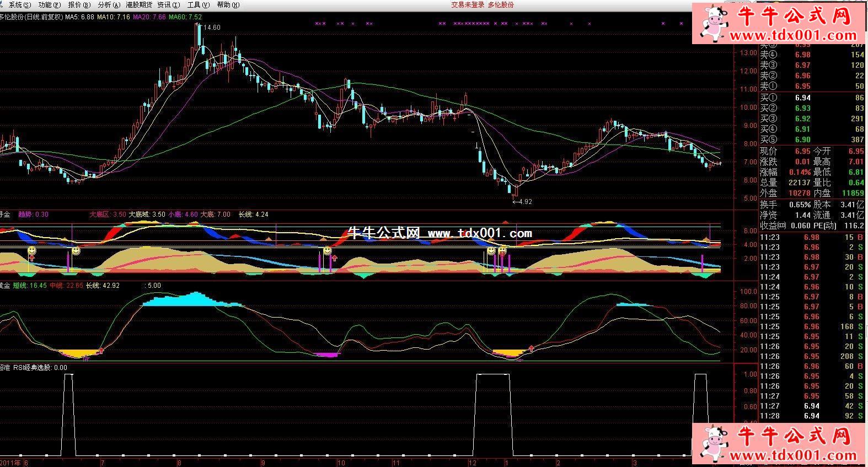The width and height of the screenshot is (868, 467).
Task: Select the MA10: 7.16 indicator label
Action: point(114,17)
